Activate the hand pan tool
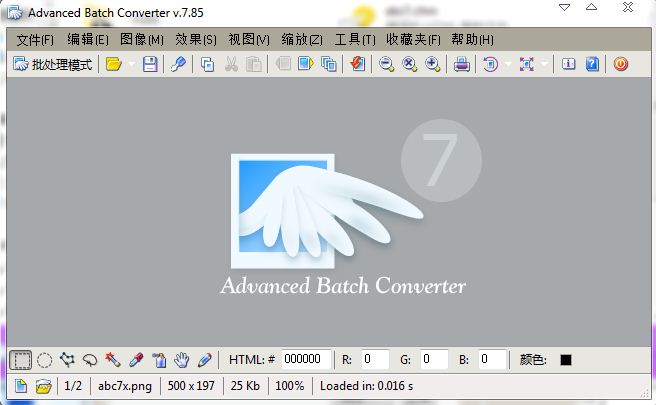This screenshot has width=656, height=405. [182, 359]
